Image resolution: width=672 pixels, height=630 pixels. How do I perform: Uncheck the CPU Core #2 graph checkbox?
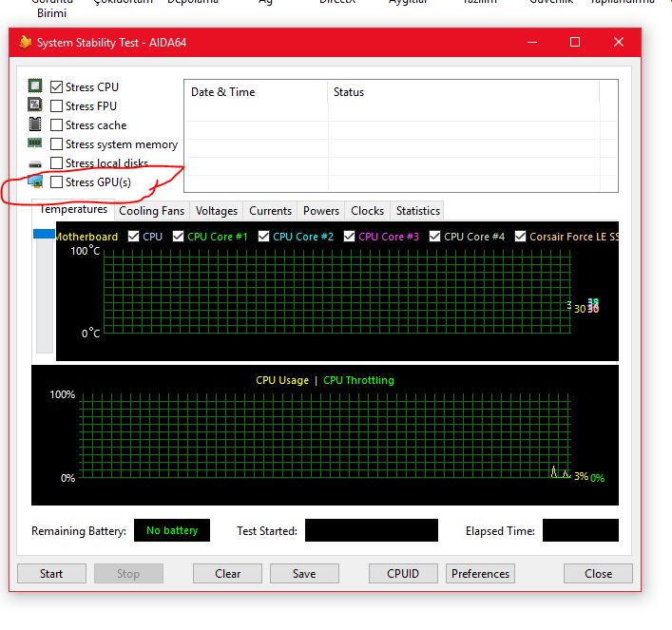pyautogui.click(x=263, y=237)
